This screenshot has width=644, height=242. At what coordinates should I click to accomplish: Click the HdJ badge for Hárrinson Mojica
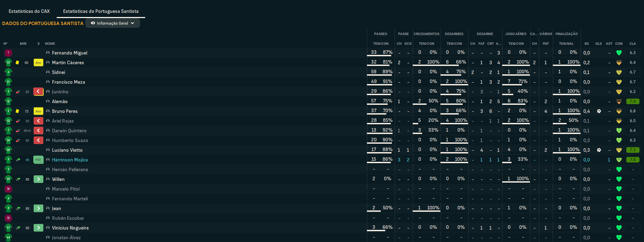point(38,160)
